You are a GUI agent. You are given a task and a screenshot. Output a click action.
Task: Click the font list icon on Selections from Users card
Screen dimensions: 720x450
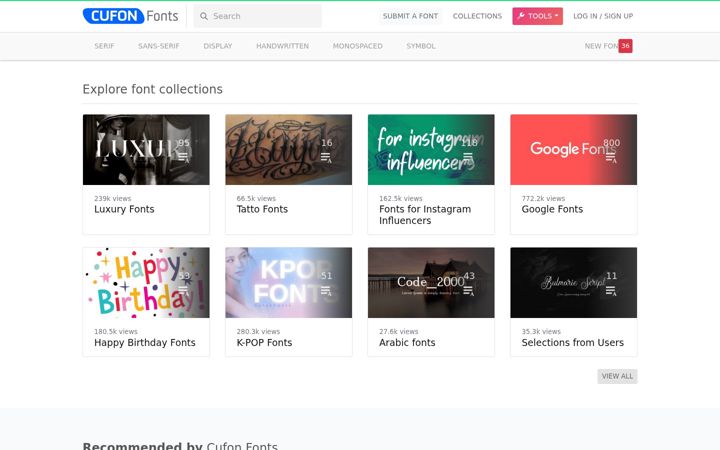611,290
